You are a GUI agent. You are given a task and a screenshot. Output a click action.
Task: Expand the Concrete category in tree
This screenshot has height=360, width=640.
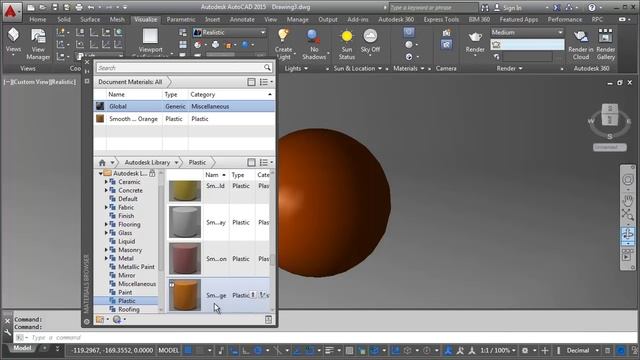point(106,191)
